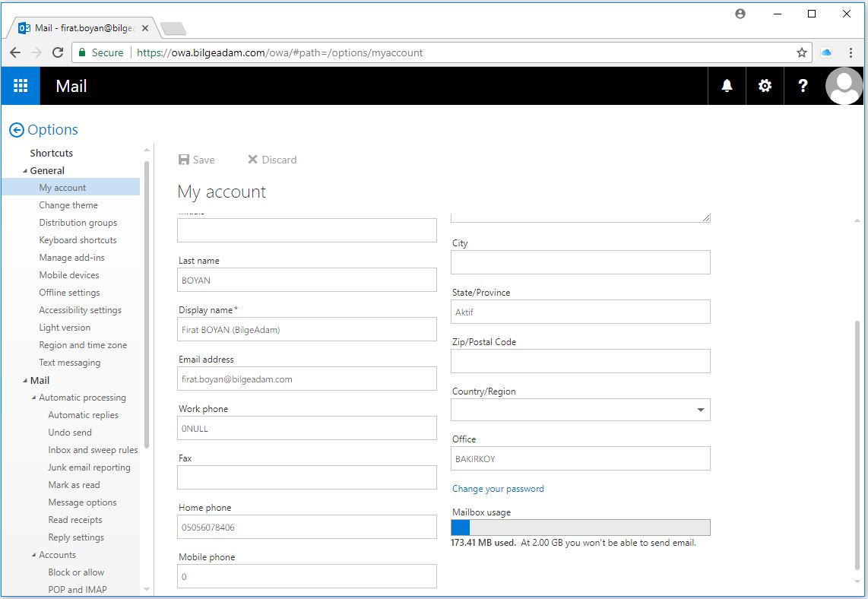Screen dimensions: 868x599
Task: Click the Options back arrow icon
Action: click(17, 130)
